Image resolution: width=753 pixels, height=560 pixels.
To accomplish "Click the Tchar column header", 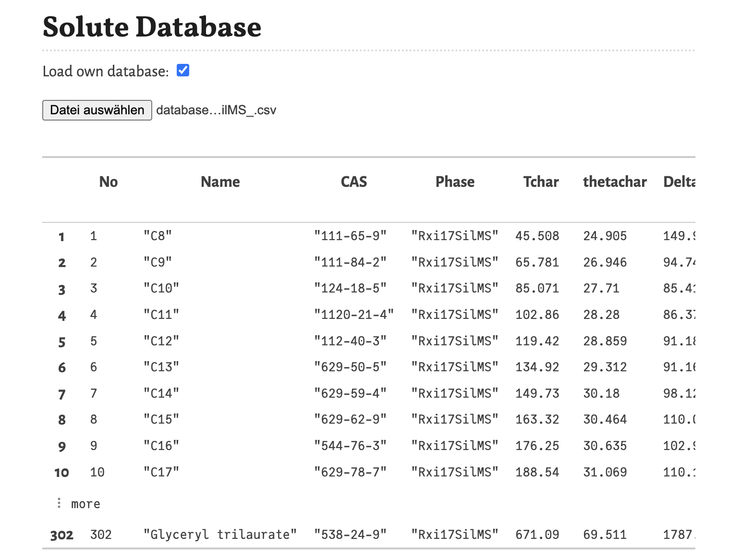I will 541,182.
